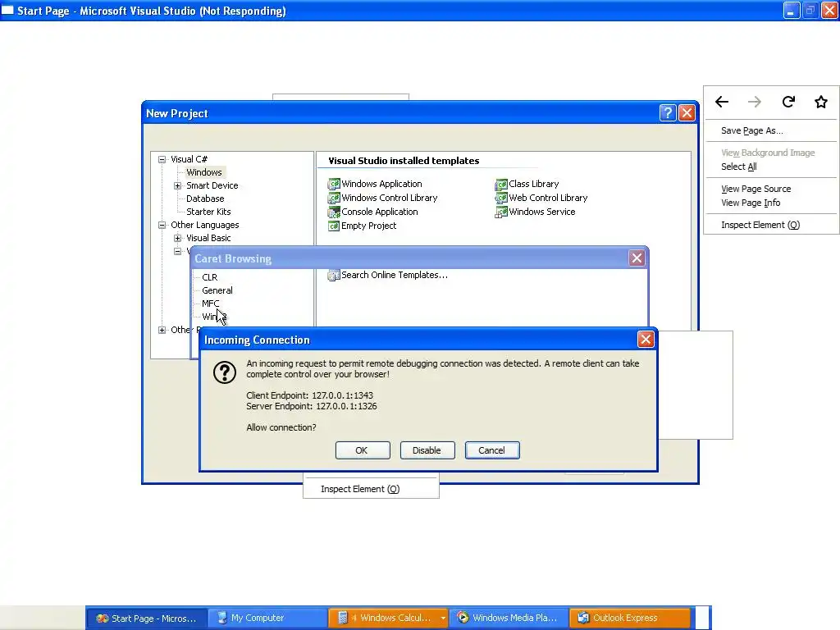Expand the Visual Basic tree node
The width and height of the screenshot is (840, 630).
click(x=177, y=239)
